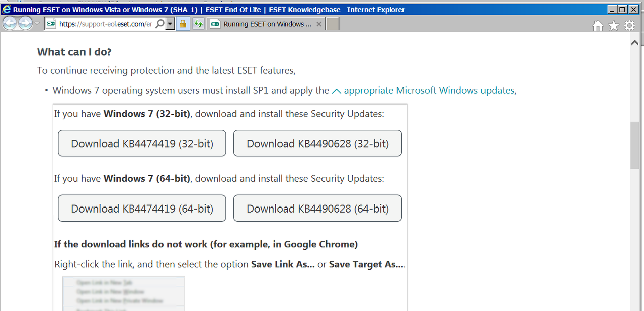The image size is (644, 311).
Task: Close the Running ESET on Windows tab
Action: point(319,24)
